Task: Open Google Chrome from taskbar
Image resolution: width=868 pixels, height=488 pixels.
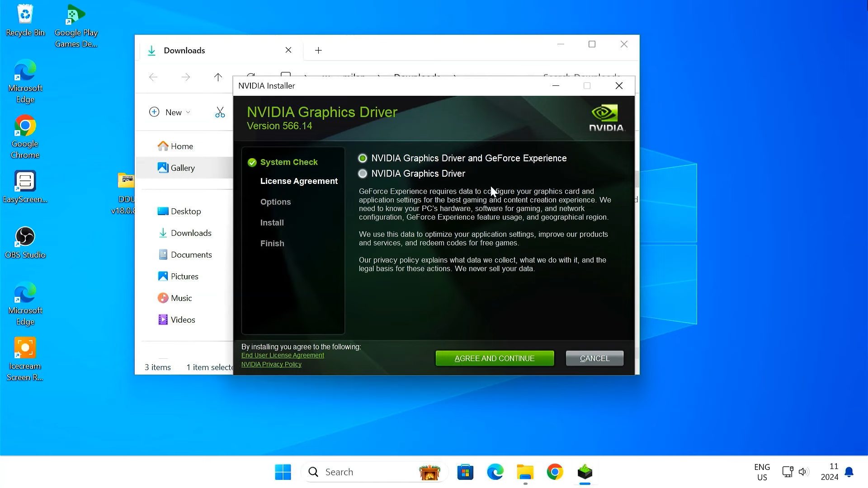Action: (555, 472)
